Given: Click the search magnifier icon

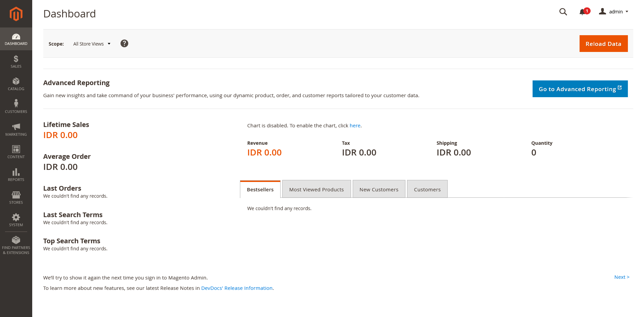Looking at the screenshot, I should [563, 12].
